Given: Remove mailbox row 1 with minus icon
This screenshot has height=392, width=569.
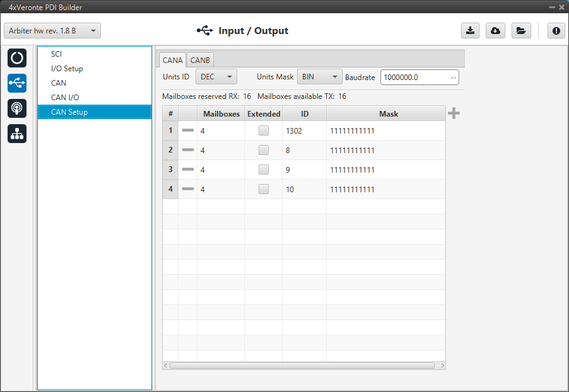Looking at the screenshot, I should coord(187,130).
